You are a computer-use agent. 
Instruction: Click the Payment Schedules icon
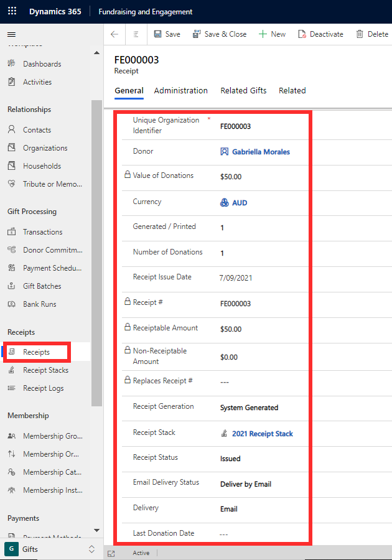11,268
